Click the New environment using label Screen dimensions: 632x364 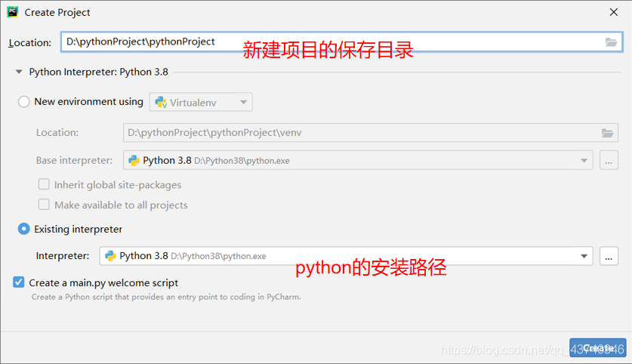[88, 102]
